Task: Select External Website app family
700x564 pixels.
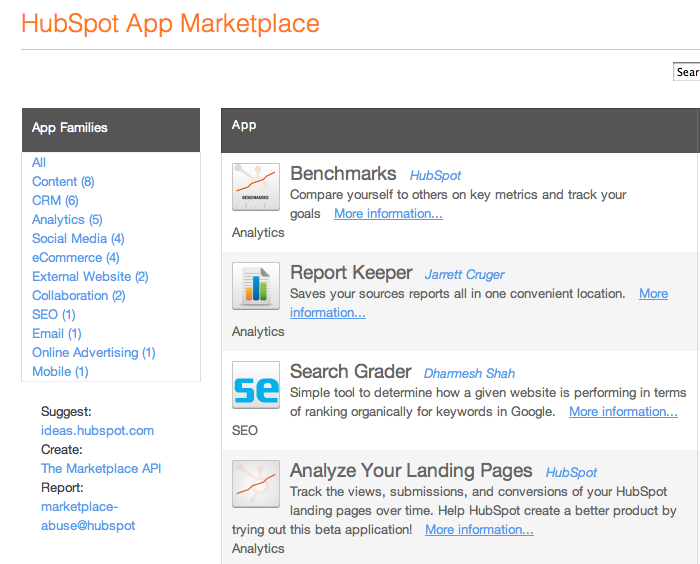Action: 90,276
